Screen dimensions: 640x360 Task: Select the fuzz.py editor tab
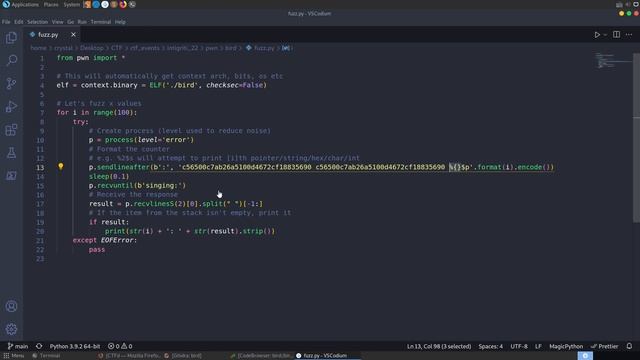coord(52,35)
